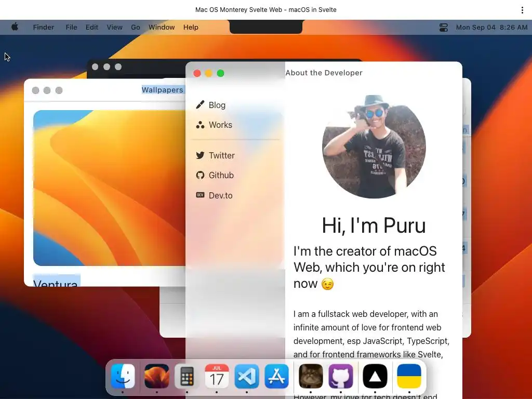Close the Wallpapers window
Screen dimensions: 532x399
[35, 90]
